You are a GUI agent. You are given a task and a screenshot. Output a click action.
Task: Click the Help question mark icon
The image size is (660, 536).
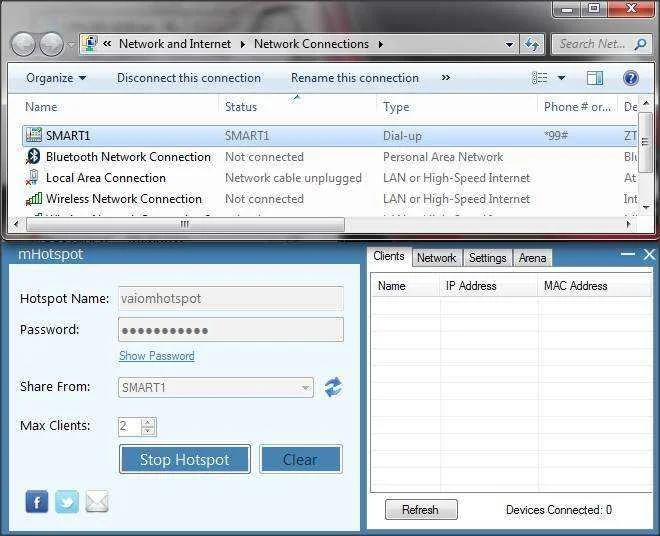click(631, 78)
